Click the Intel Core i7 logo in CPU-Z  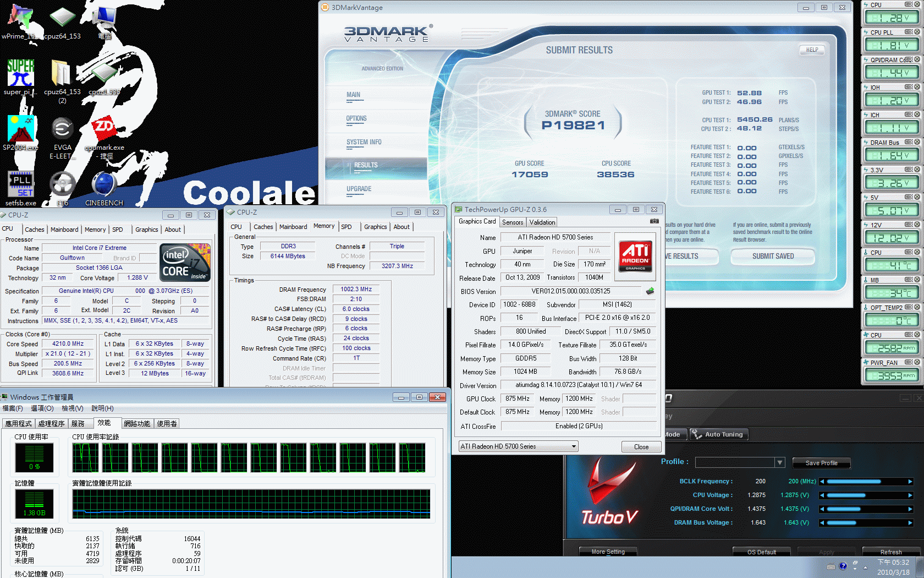tap(185, 262)
